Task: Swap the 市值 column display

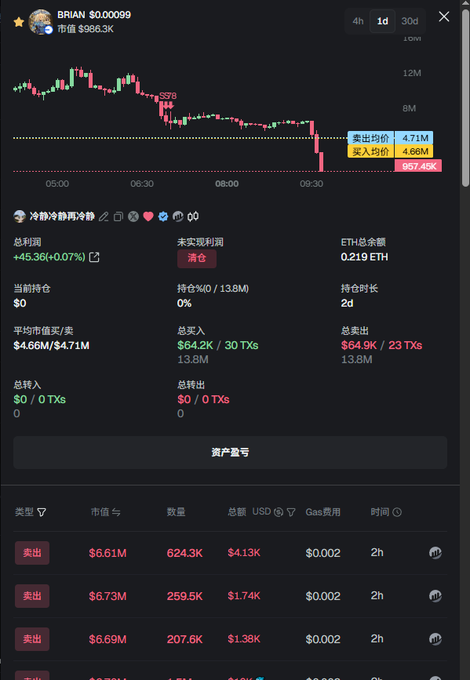Action: click(x=116, y=512)
